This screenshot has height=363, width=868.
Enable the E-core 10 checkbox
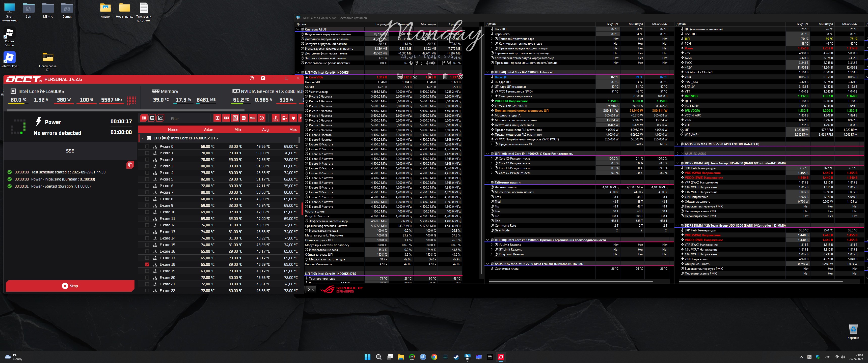147,212
